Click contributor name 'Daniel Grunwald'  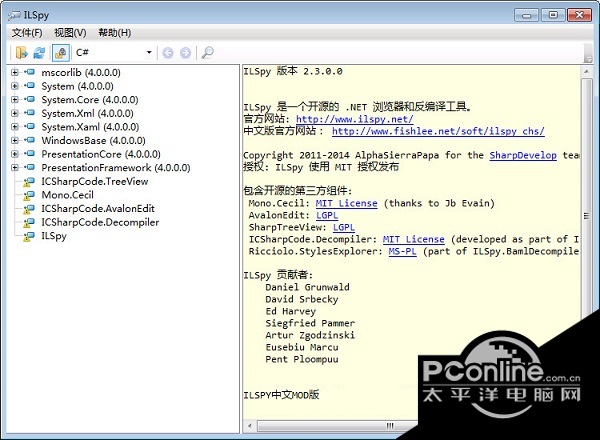pos(307,287)
